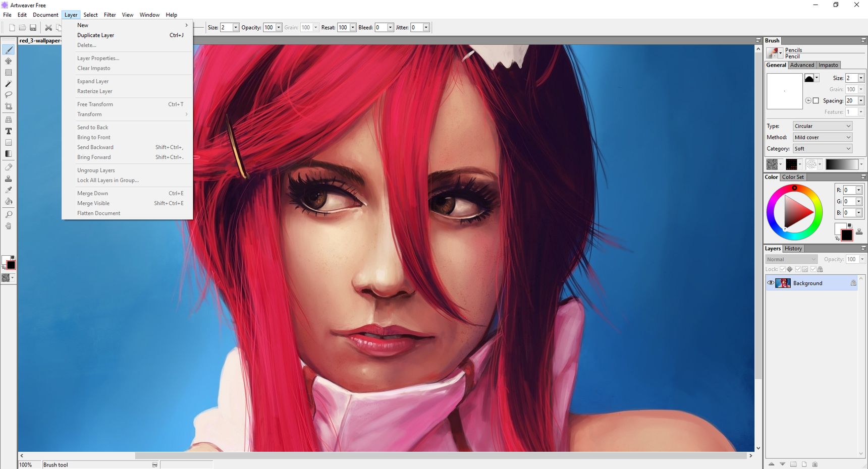Open the New submenu in Layer menu

click(127, 25)
